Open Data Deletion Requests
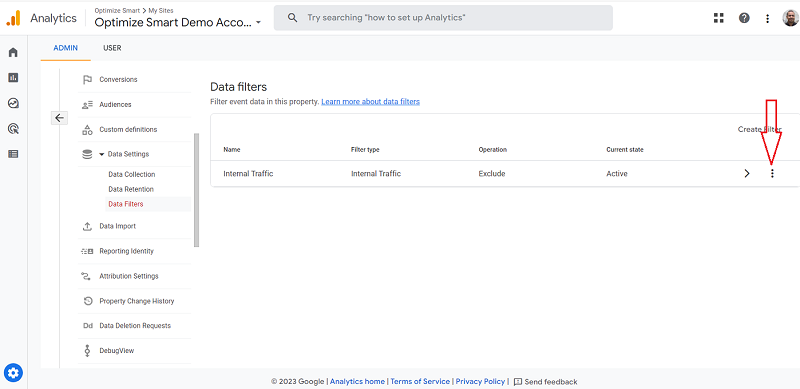This screenshot has width=800, height=389. [134, 326]
